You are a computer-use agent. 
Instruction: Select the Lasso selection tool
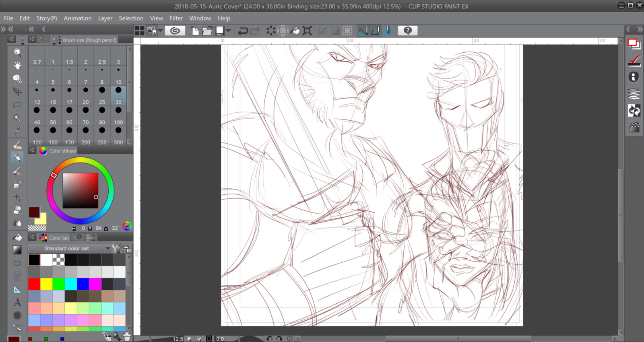(x=17, y=105)
